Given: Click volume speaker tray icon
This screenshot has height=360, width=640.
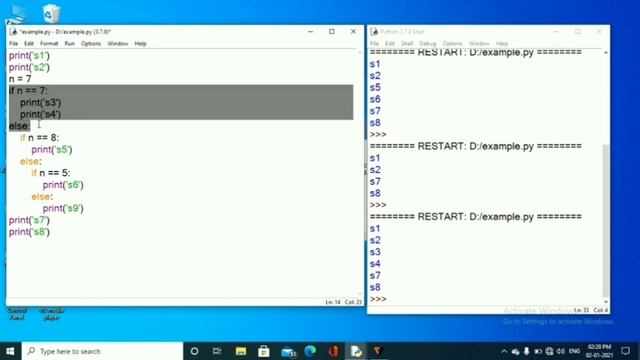Looking at the screenshot, I should pos(561,351).
